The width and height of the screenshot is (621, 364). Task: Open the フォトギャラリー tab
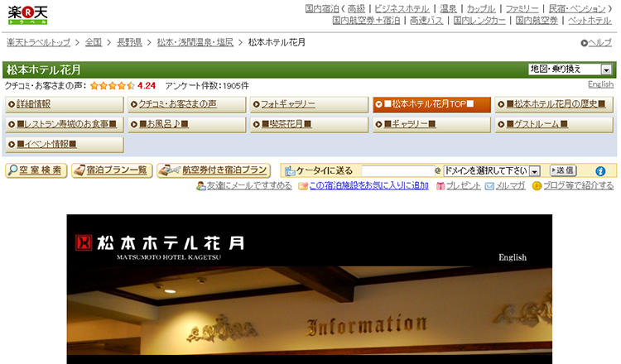(309, 104)
